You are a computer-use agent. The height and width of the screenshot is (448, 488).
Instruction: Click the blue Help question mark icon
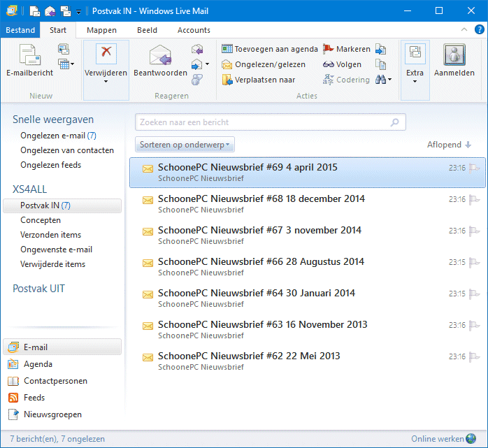[480, 29]
